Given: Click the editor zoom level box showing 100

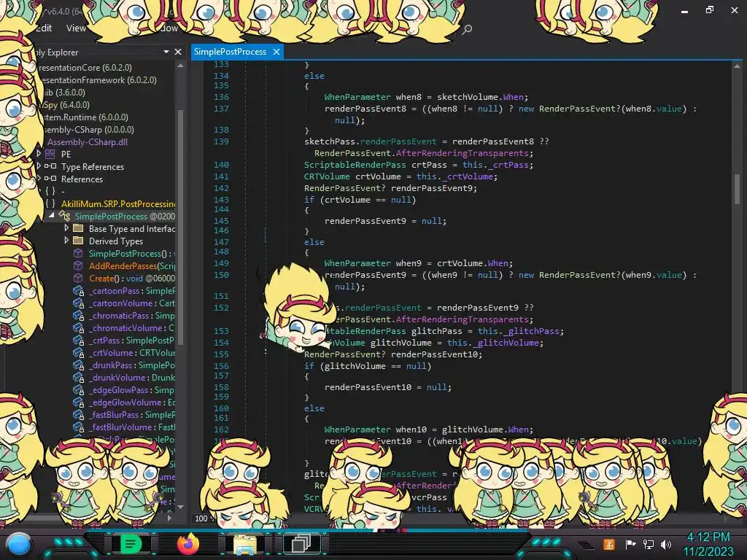Looking at the screenshot, I should click(201, 518).
